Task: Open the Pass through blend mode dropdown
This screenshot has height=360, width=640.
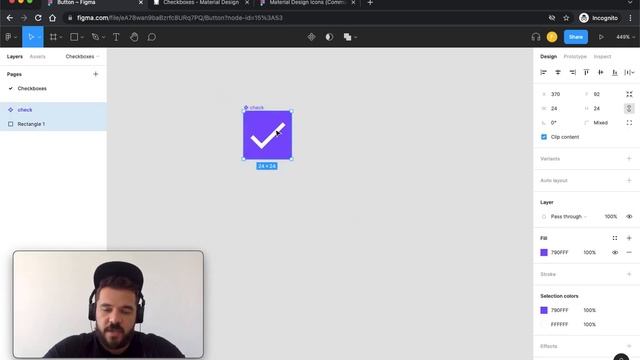Action: point(568,217)
